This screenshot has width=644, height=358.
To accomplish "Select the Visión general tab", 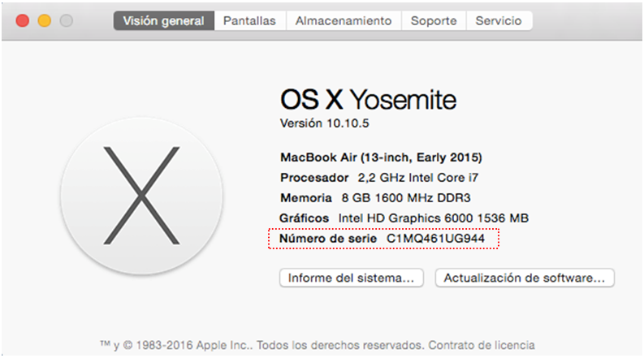I will (x=163, y=21).
